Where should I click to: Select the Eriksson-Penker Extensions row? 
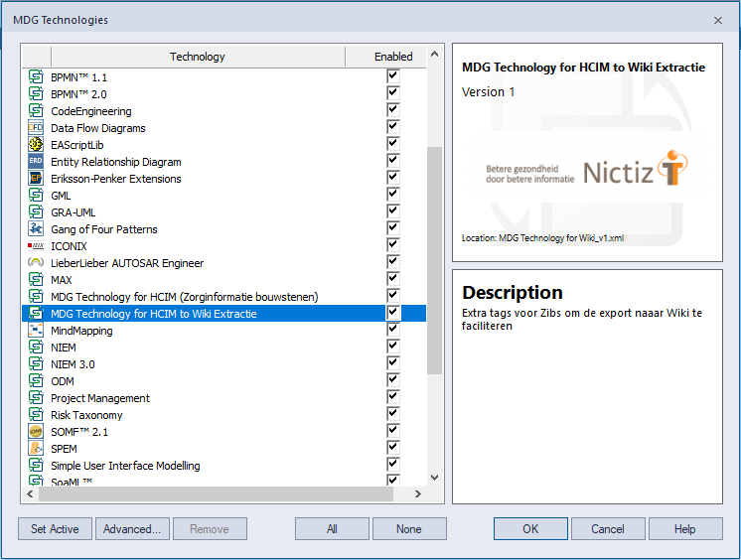(224, 179)
